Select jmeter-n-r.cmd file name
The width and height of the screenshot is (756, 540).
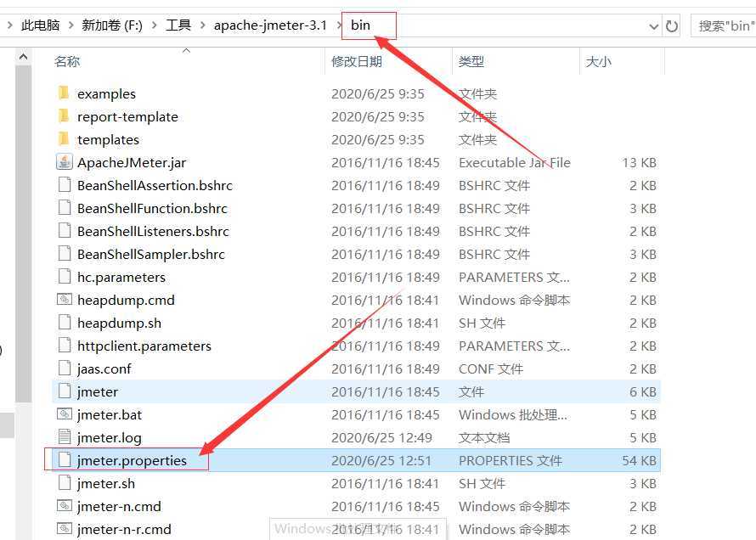(x=124, y=530)
